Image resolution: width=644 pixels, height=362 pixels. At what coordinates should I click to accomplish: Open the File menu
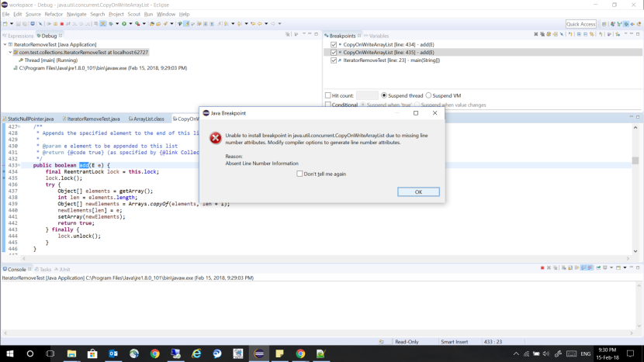[x=5, y=14]
